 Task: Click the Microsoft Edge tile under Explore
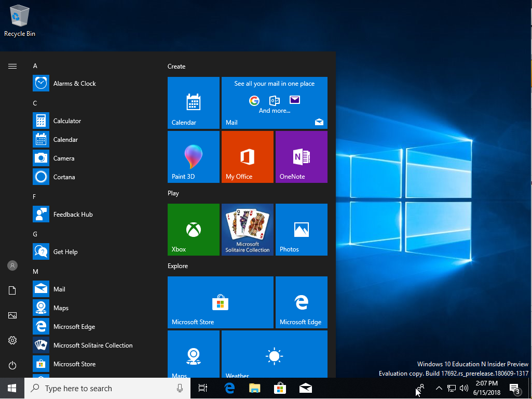point(301,302)
